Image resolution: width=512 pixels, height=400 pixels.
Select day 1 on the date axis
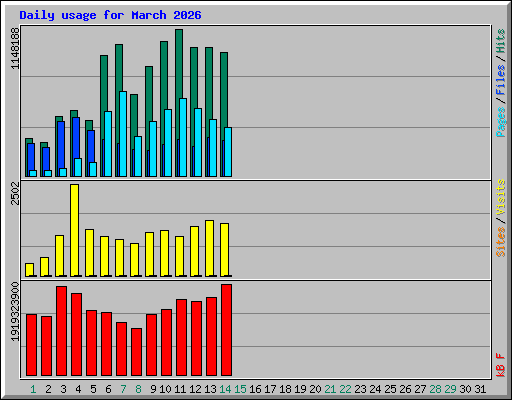pyautogui.click(x=33, y=389)
